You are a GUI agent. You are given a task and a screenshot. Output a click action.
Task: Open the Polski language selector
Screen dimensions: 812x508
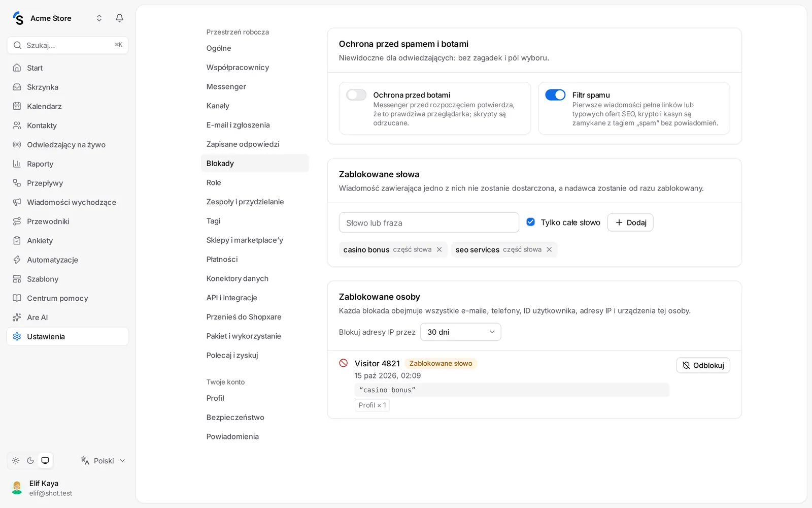103,461
